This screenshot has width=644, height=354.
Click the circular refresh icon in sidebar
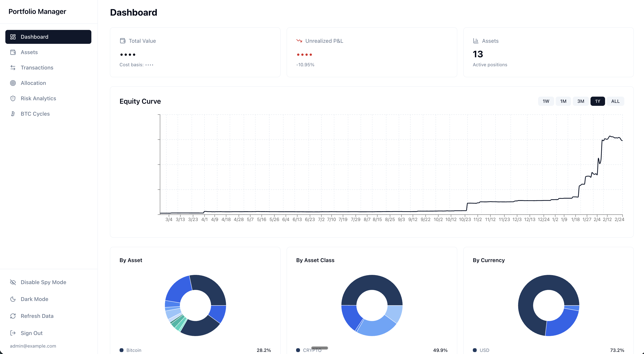(13, 316)
